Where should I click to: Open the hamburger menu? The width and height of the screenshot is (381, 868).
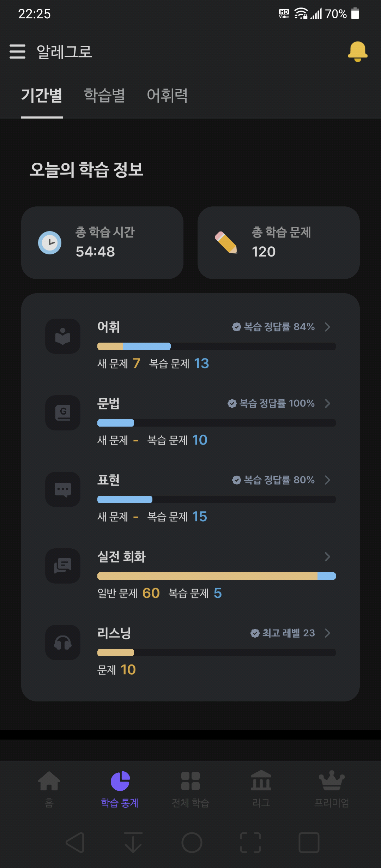click(18, 52)
